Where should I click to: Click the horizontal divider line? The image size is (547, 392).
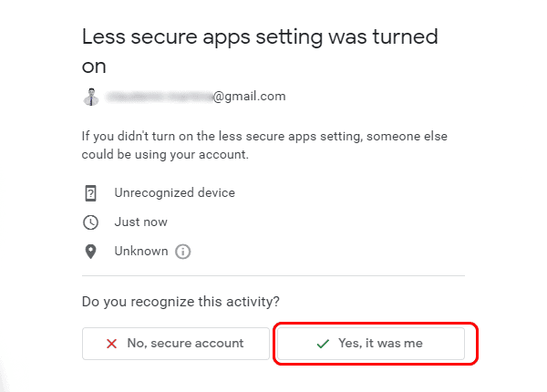273,275
